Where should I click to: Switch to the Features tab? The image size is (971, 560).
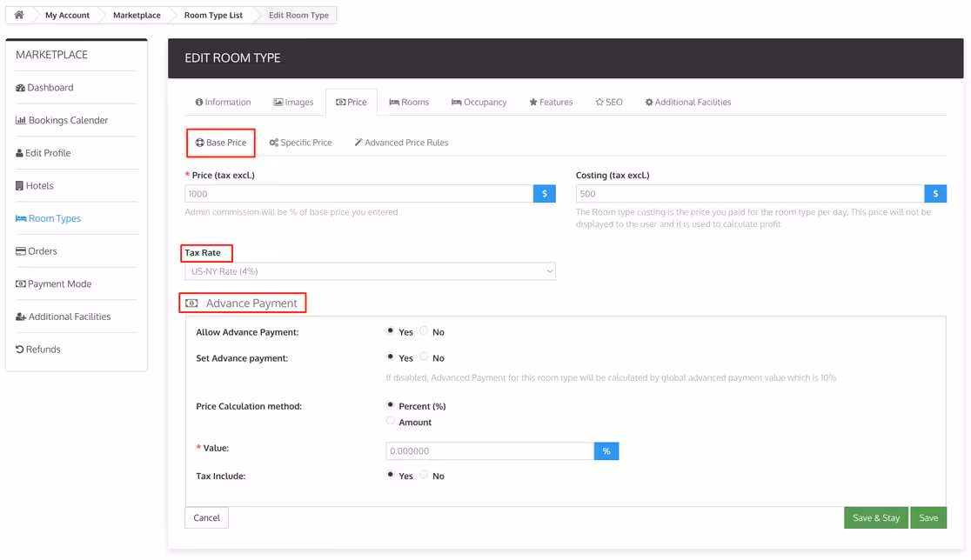tap(551, 102)
